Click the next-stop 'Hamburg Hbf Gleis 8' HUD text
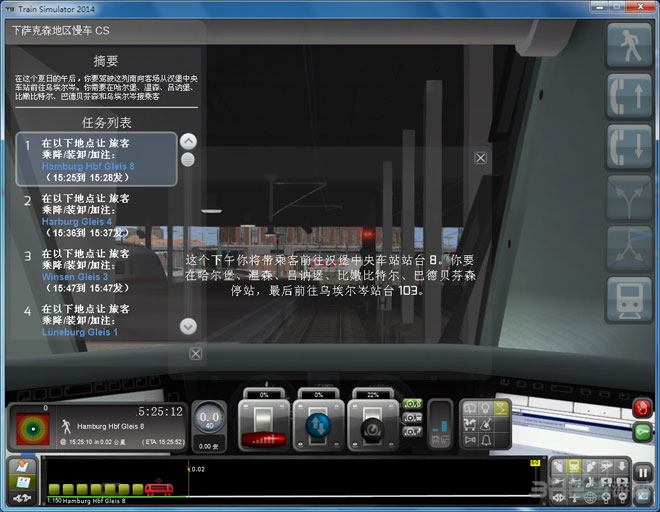 click(x=110, y=426)
